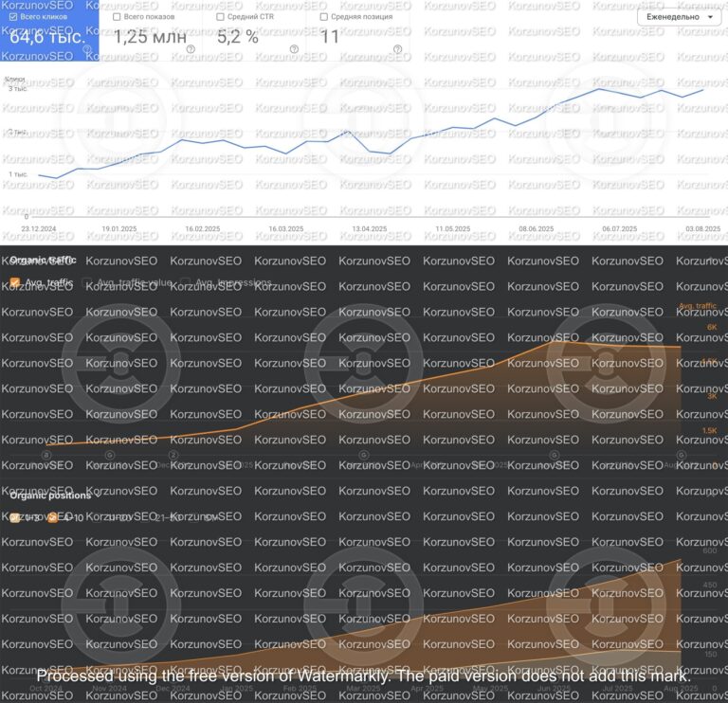Click the 06.07.2025 axis date
This screenshot has height=703, width=728.
(620, 228)
